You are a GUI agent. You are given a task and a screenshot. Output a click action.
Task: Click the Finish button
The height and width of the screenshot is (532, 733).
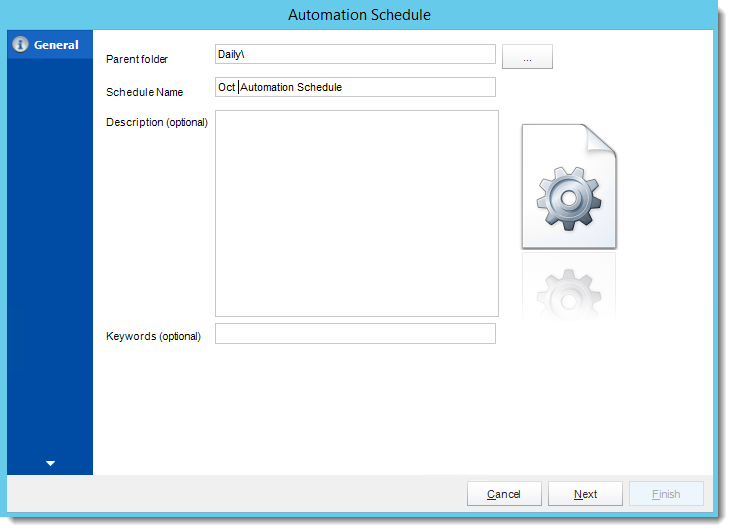(x=666, y=494)
